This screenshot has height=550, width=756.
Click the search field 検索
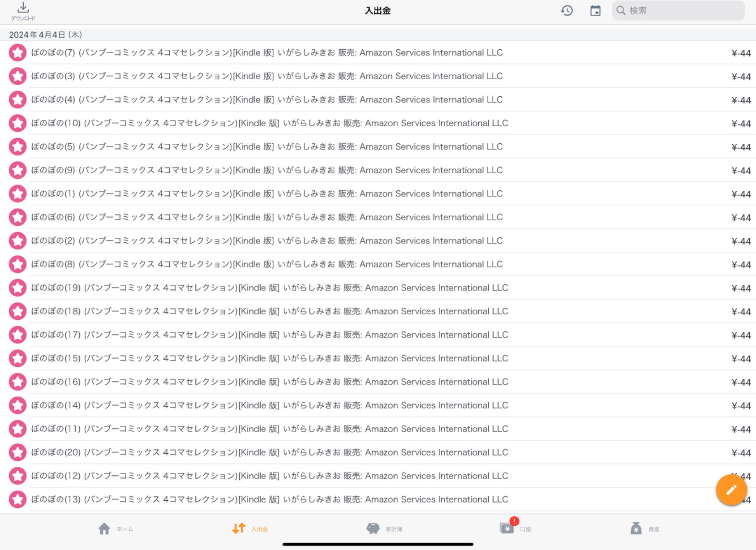point(678,11)
